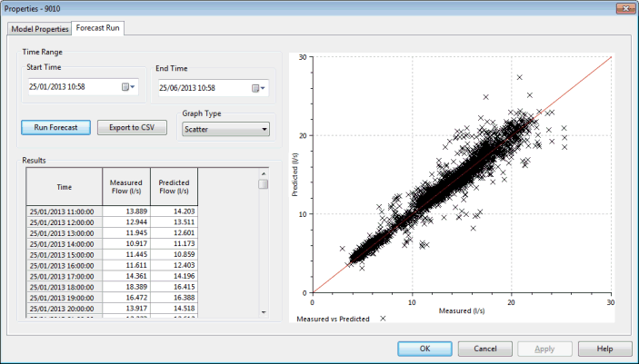Select the row 25/01/2013 11:00:00
The image size is (639, 364).
112,212
